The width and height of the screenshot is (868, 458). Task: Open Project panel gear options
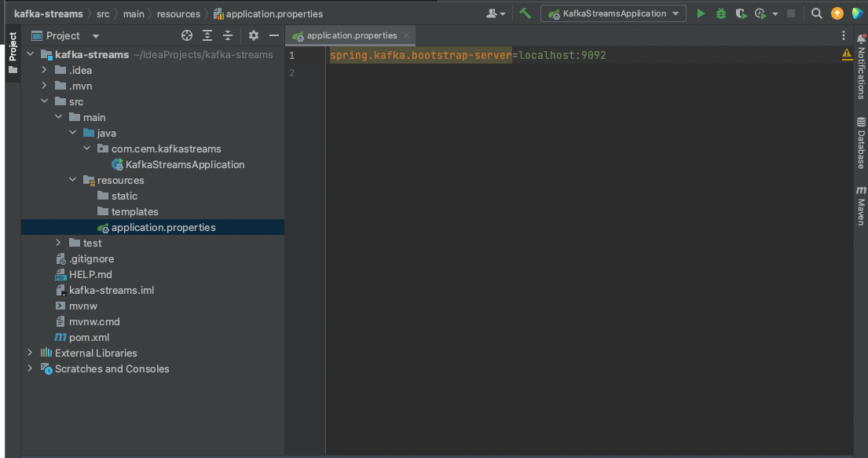tap(253, 35)
